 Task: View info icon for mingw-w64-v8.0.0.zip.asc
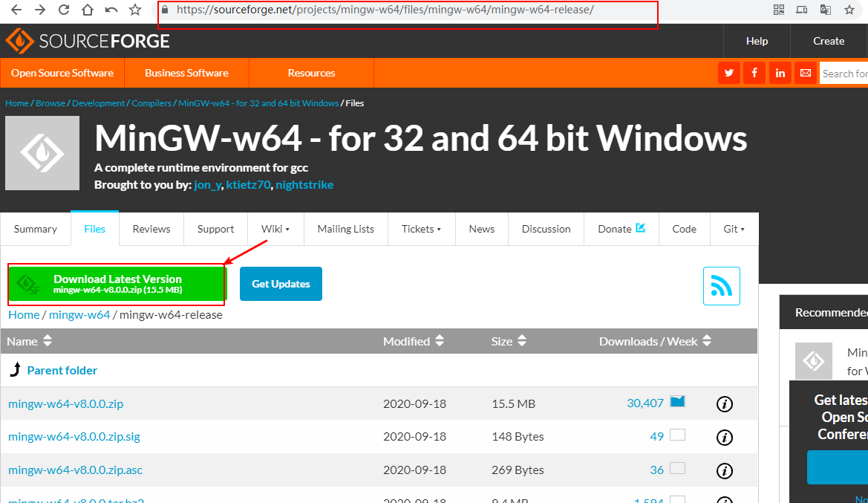point(725,470)
